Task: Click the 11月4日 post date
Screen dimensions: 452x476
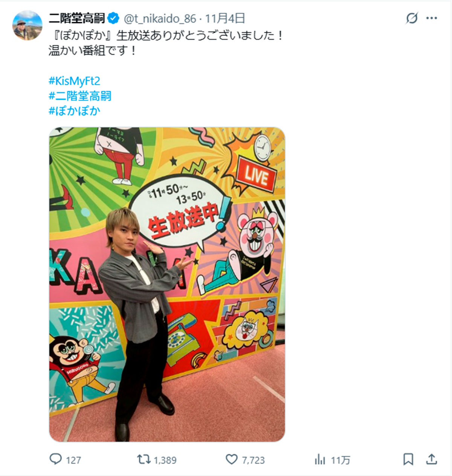Action: point(225,18)
